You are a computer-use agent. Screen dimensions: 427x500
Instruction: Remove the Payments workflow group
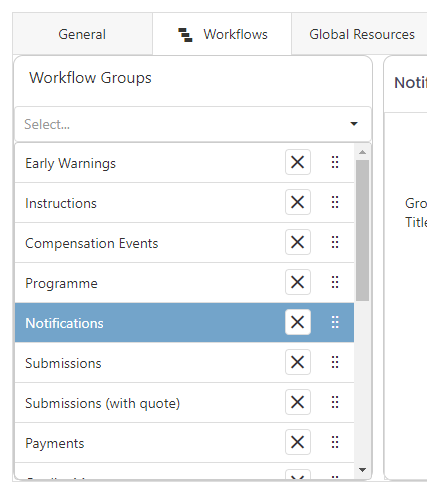point(298,442)
